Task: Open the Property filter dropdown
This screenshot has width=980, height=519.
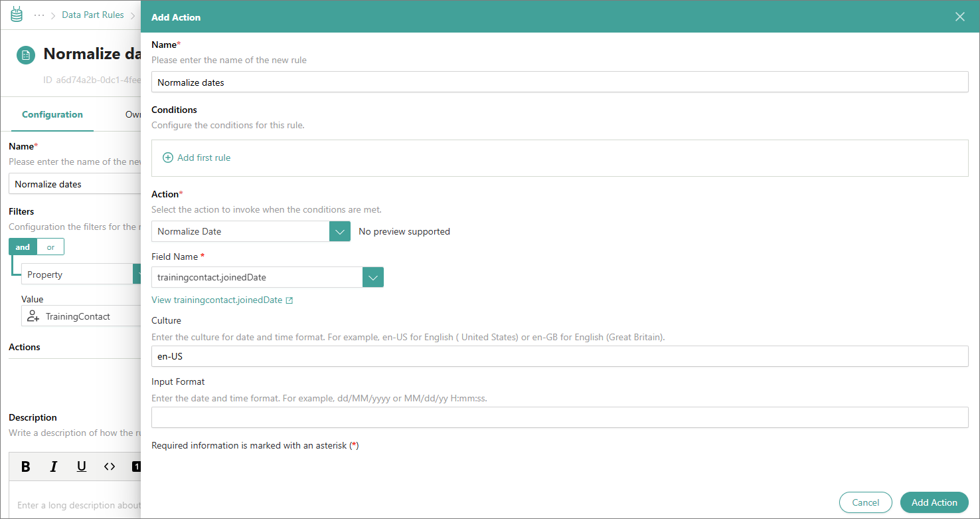Action: tap(81, 274)
